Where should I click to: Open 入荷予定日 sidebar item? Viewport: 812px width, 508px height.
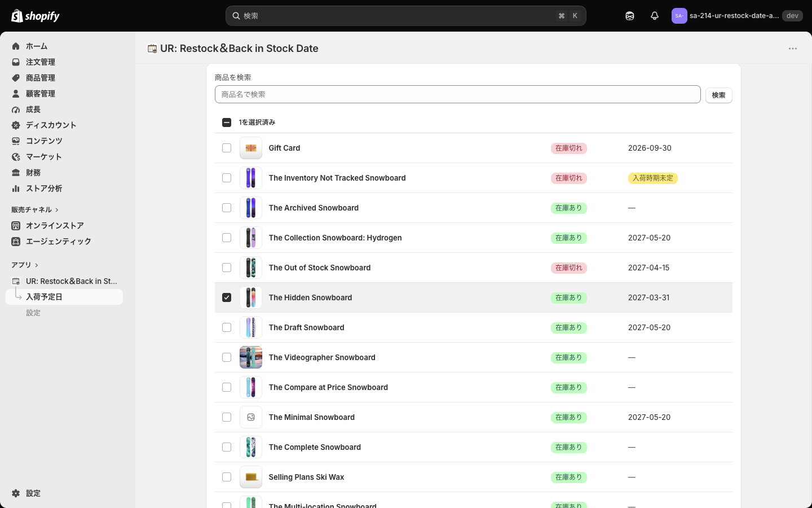click(x=64, y=297)
